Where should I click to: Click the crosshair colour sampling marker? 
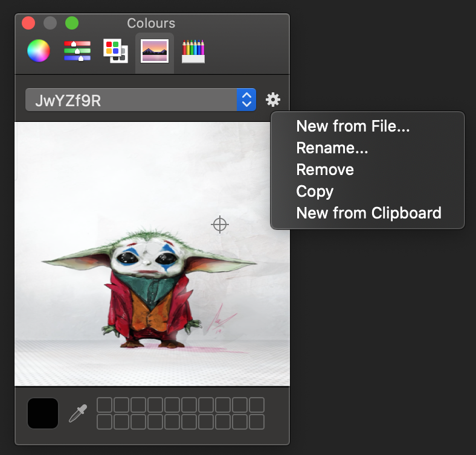220,224
